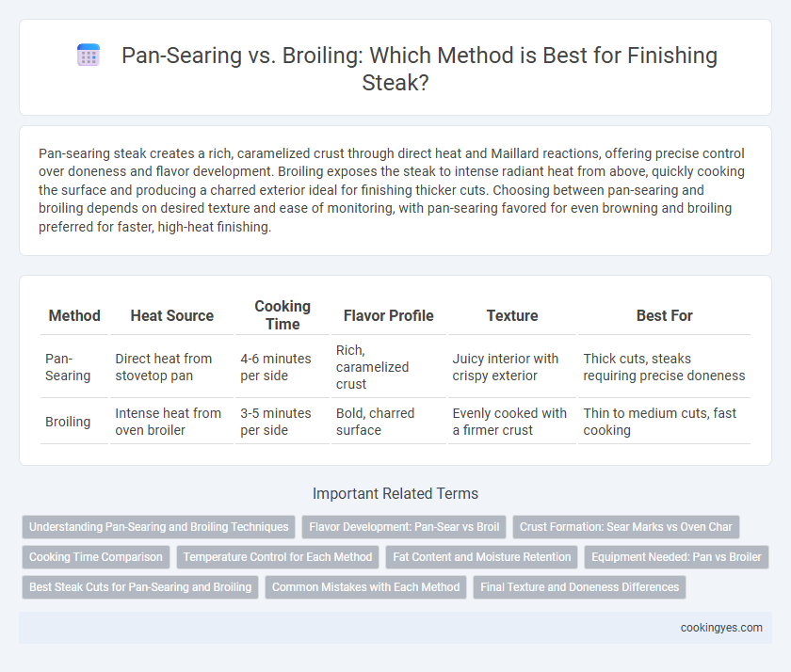The width and height of the screenshot is (791, 672).
Task: Click the calendar icon beside the title
Action: coord(89,55)
